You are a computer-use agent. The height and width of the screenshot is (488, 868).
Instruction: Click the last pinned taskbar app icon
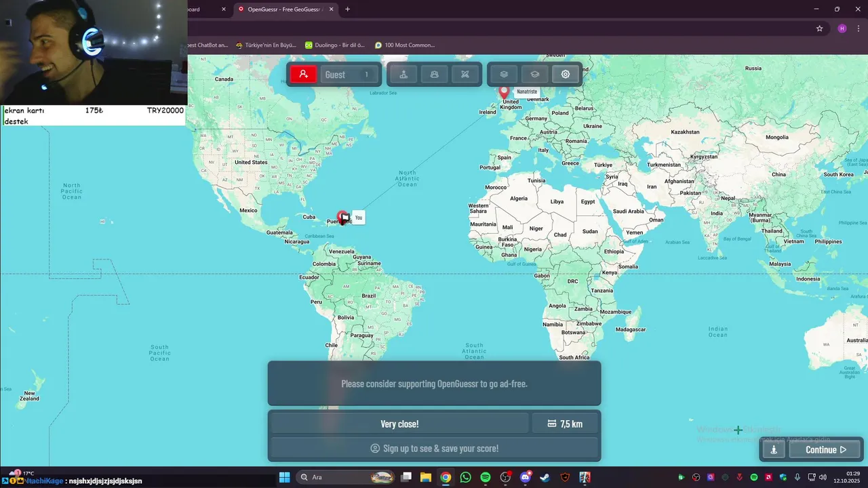(585, 477)
